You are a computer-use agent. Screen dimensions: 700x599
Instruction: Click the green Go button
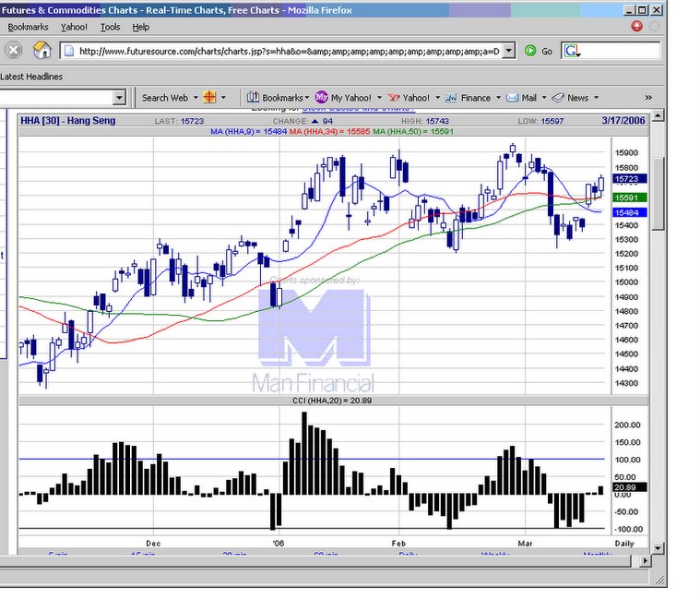tap(539, 51)
